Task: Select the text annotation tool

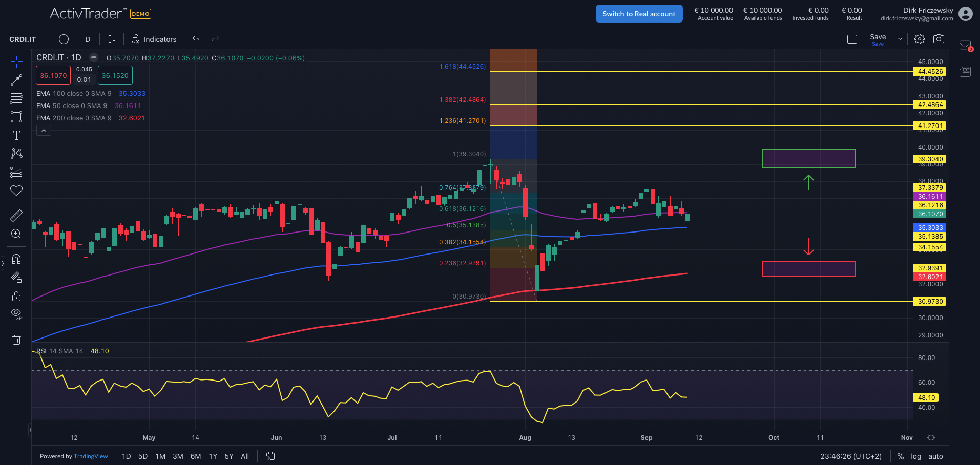Action: pyautogui.click(x=16, y=135)
